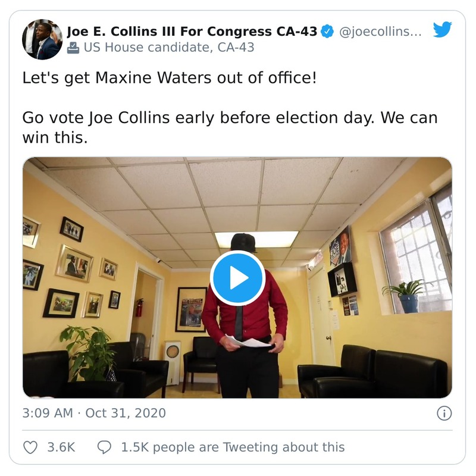The width and height of the screenshot is (476, 476).
Task: Open the tweet info circle icon
Action: click(x=444, y=414)
